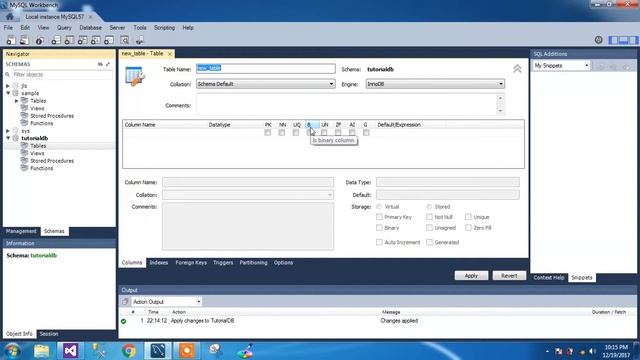The width and height of the screenshot is (640, 360).
Task: Open SQL script file toolbar icon
Action: (x=24, y=40)
